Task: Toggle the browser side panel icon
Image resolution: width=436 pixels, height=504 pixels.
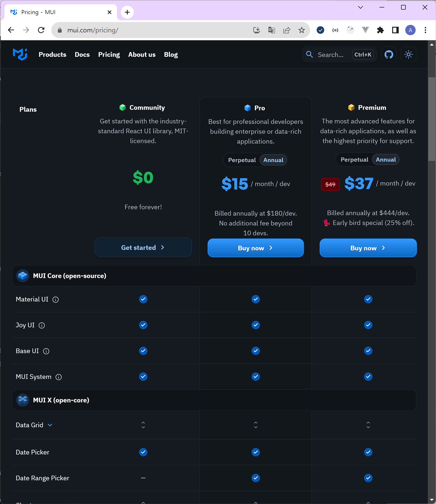Action: 395,30
